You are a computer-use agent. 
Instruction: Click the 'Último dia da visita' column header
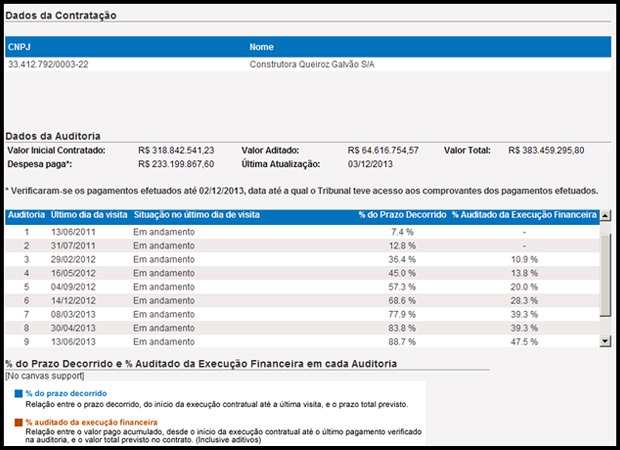point(88,215)
